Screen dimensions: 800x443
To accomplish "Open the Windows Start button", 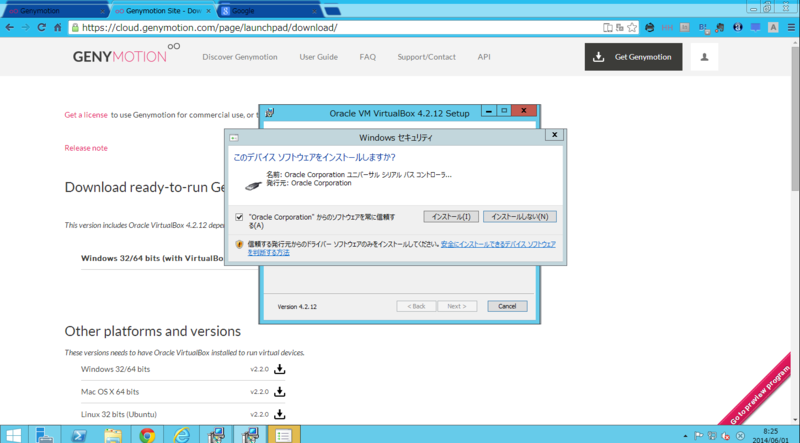I will pos(13,435).
